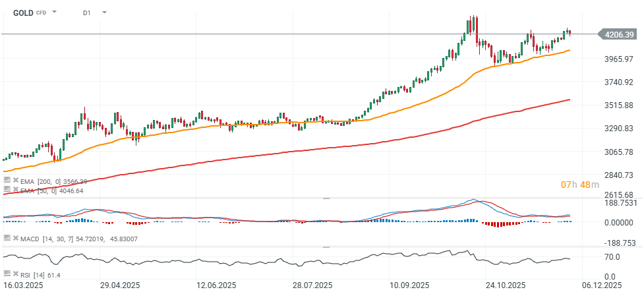Remove the MACD indicator
Image resolution: width=644 pixels, height=296 pixels.
point(16,238)
